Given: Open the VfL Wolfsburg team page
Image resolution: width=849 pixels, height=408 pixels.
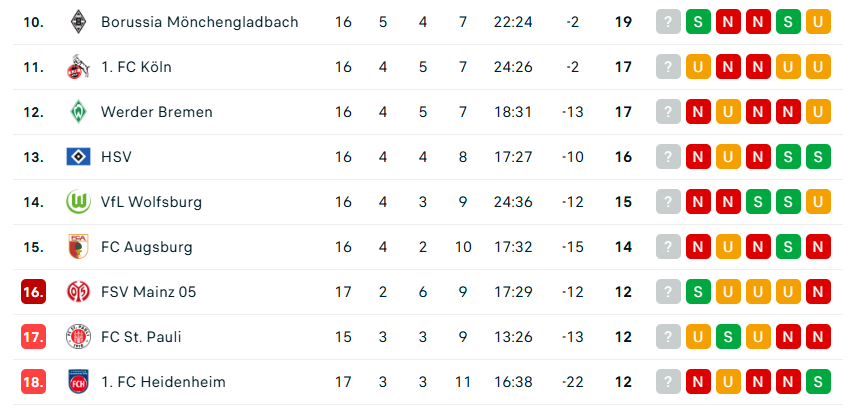Looking at the screenshot, I should pos(151,202).
